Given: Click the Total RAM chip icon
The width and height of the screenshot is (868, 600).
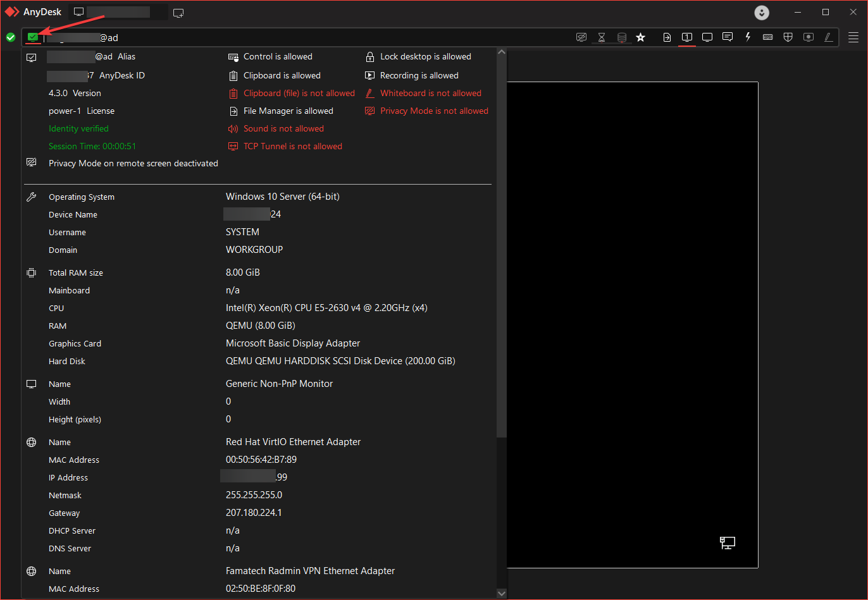Looking at the screenshot, I should 31,272.
